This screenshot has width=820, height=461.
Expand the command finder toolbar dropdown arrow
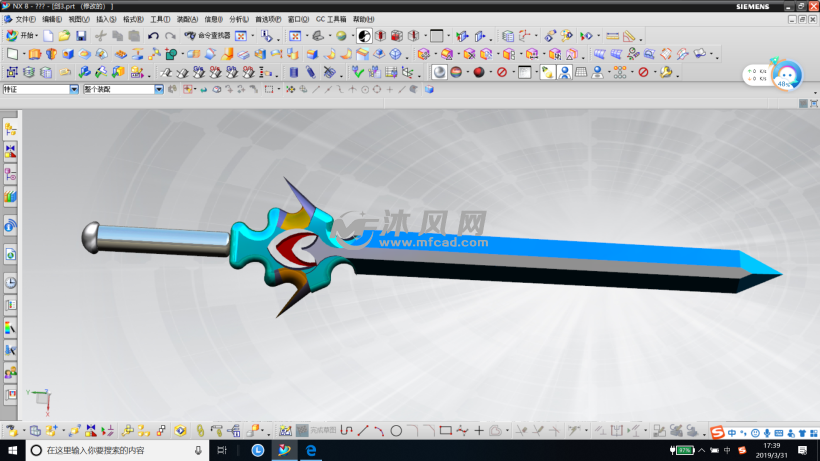pos(253,36)
